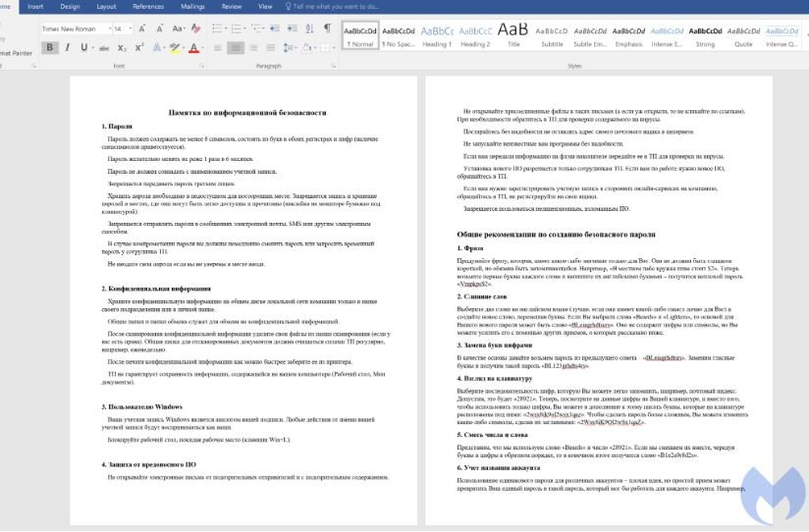Apply the Subtle Emphasis style
This screenshot has width=809, height=532.
pyautogui.click(x=590, y=36)
